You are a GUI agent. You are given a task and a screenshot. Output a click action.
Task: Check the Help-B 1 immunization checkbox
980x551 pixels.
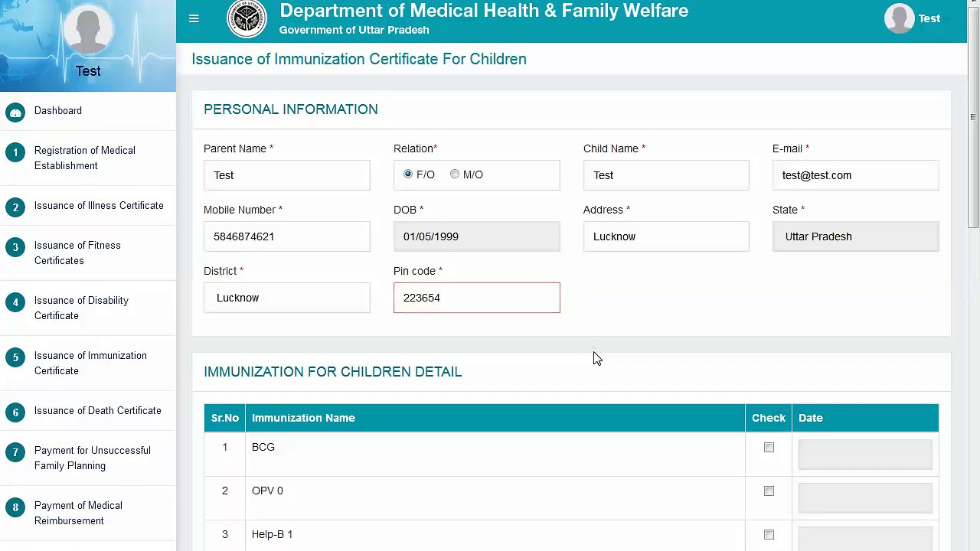tap(769, 535)
